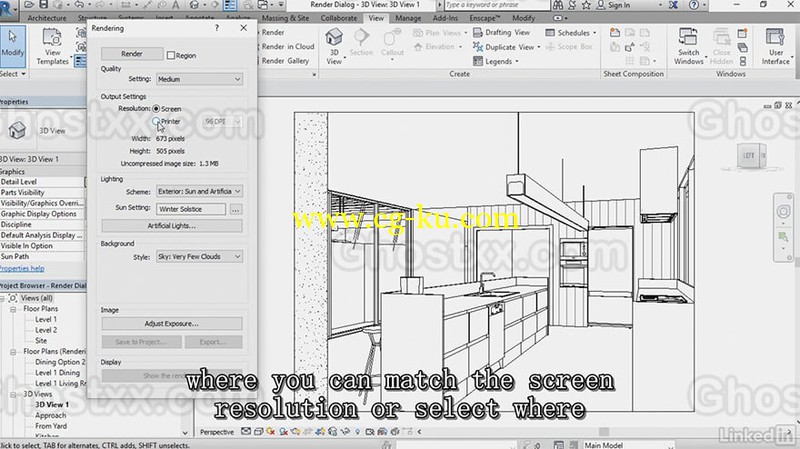Click the Render teapot tool in the ribbon
The image size is (800, 449).
tap(273, 32)
